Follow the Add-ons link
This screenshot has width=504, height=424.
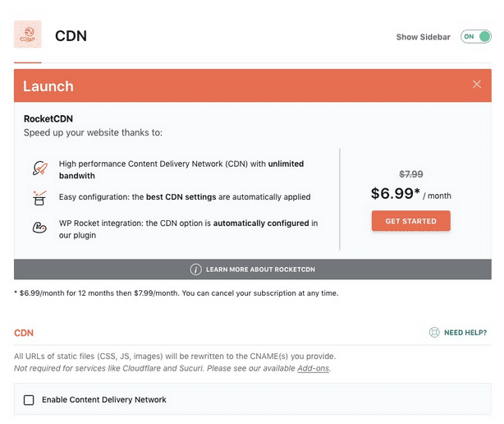pyautogui.click(x=313, y=368)
